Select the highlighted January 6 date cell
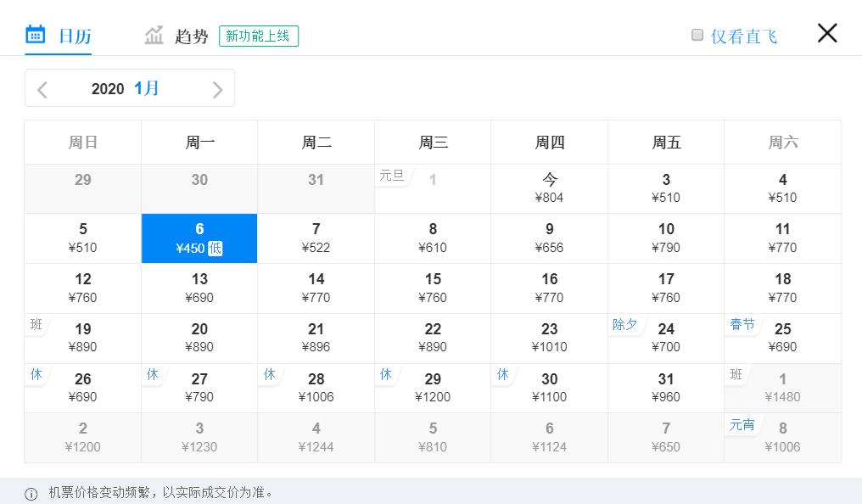 tap(199, 238)
